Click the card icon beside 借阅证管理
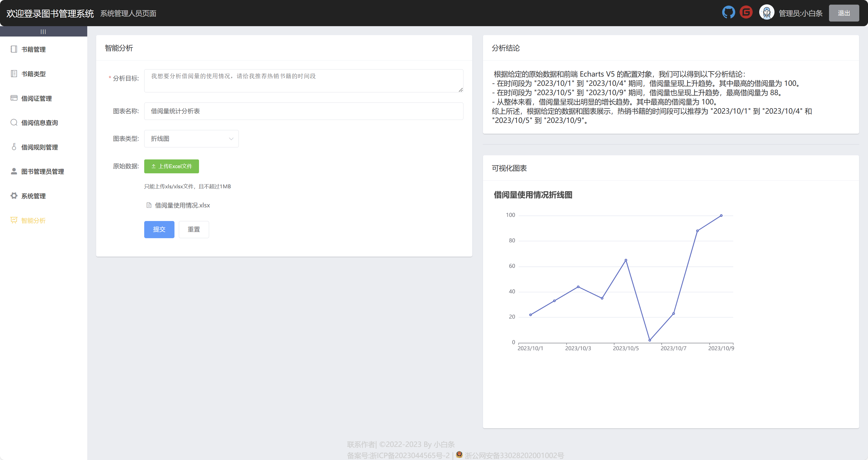Image resolution: width=868 pixels, height=460 pixels. pyautogui.click(x=14, y=98)
